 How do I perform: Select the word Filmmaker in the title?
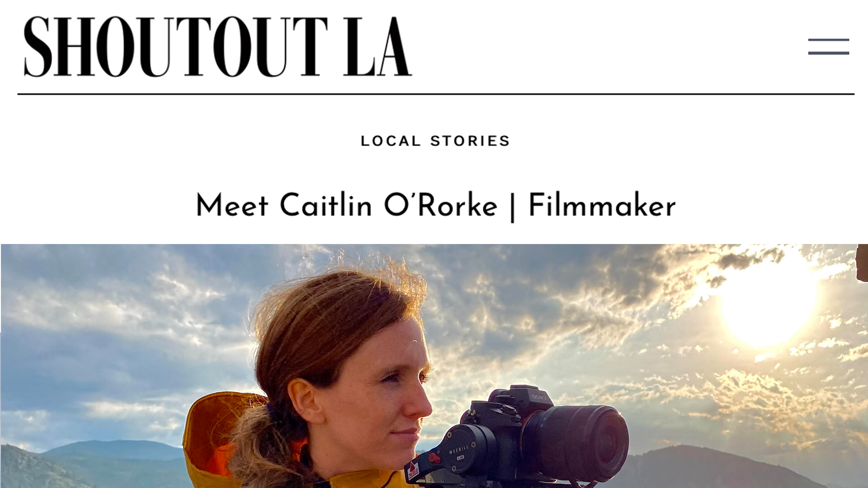click(x=602, y=206)
